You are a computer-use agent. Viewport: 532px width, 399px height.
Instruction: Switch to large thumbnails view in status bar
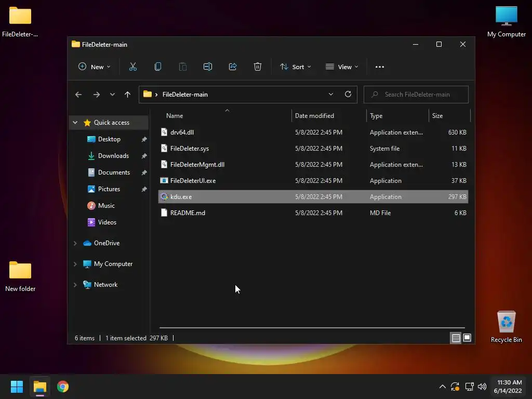(467, 338)
